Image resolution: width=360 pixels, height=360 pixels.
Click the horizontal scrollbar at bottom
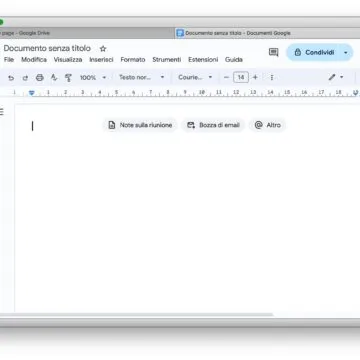[136, 314]
